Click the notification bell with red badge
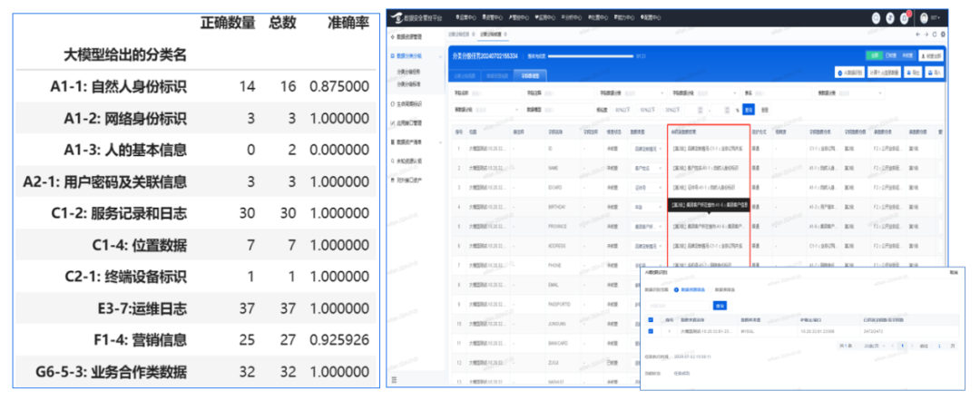This screenshot has height=400, width=980. [904, 18]
